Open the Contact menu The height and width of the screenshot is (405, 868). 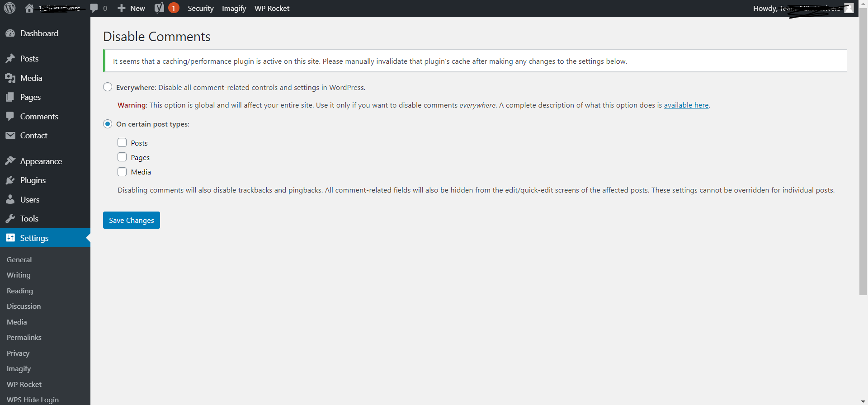pos(34,136)
